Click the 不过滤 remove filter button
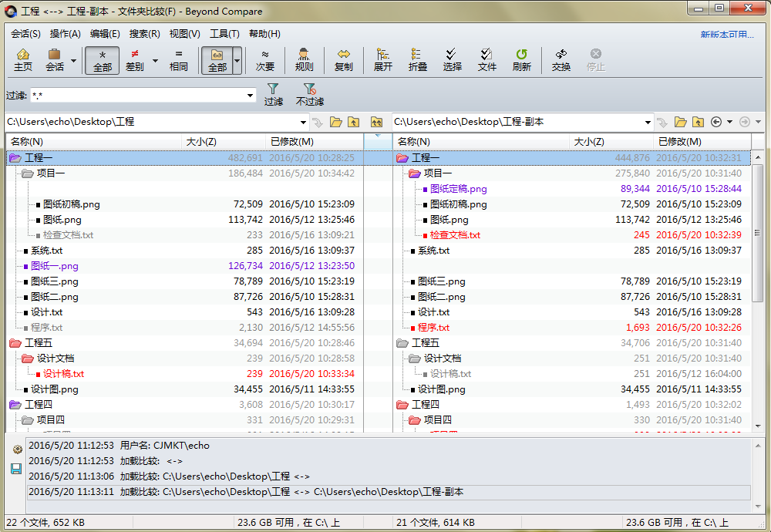Image resolution: width=771 pixels, height=532 pixels. 310,94
